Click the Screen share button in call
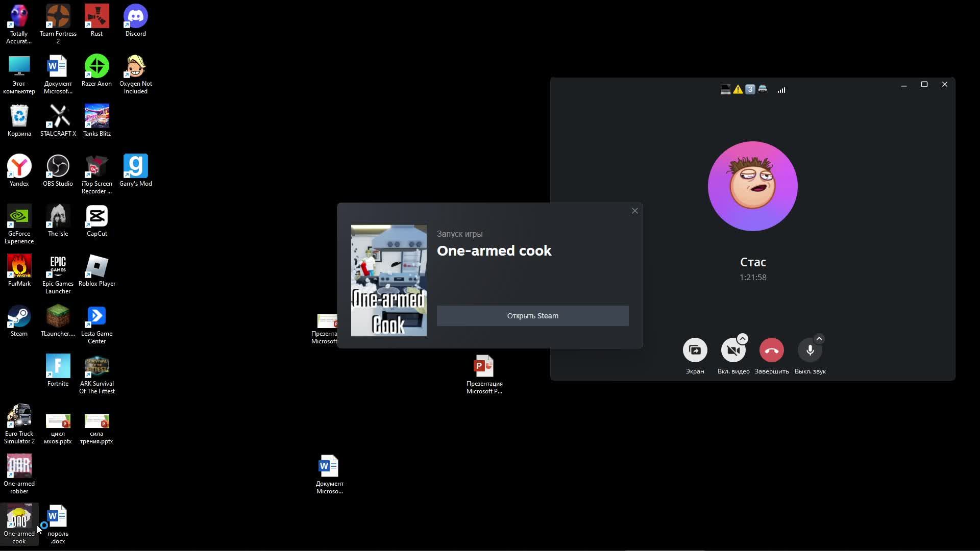Viewport: 980px width, 551px height. 695,350
